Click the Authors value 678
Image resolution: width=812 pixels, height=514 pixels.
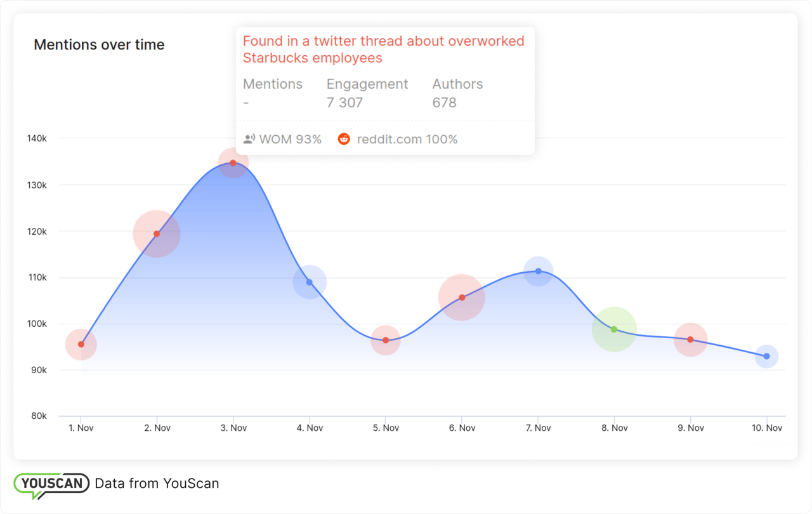444,103
